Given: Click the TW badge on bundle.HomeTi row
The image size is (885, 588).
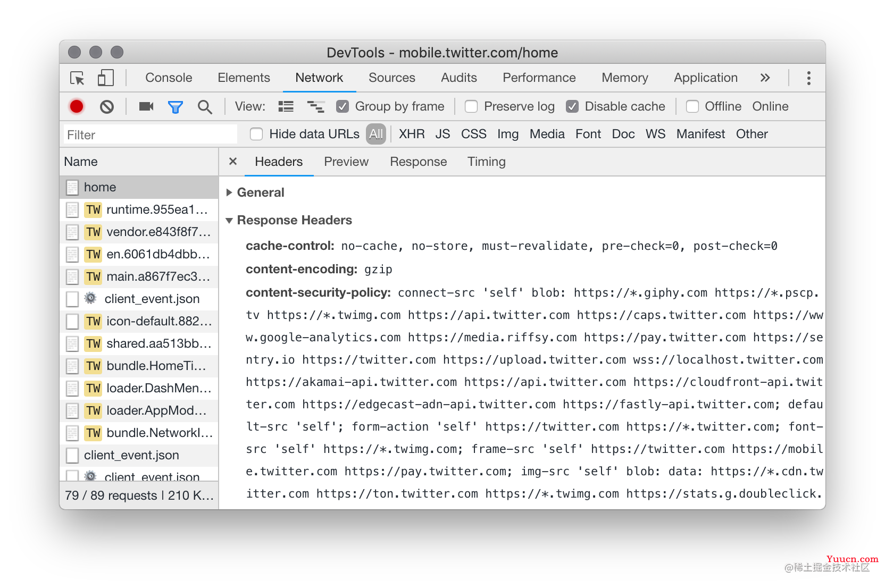Looking at the screenshot, I should (93, 366).
